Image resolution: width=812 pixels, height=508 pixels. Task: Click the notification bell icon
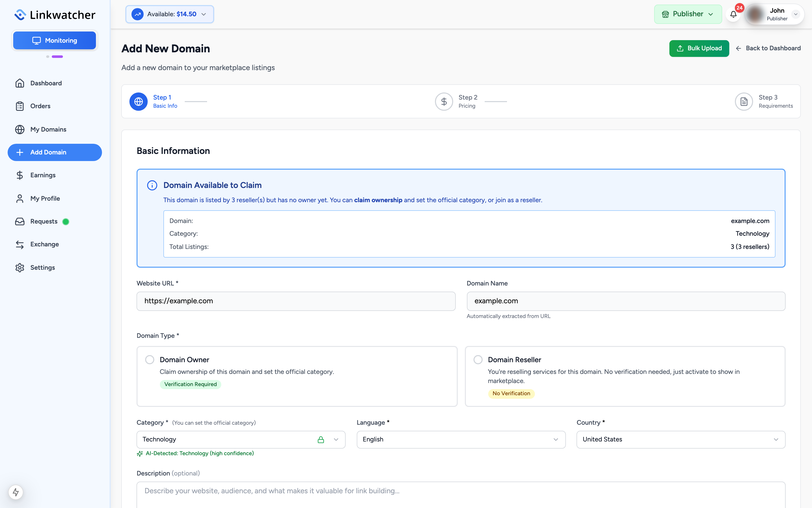(734, 14)
